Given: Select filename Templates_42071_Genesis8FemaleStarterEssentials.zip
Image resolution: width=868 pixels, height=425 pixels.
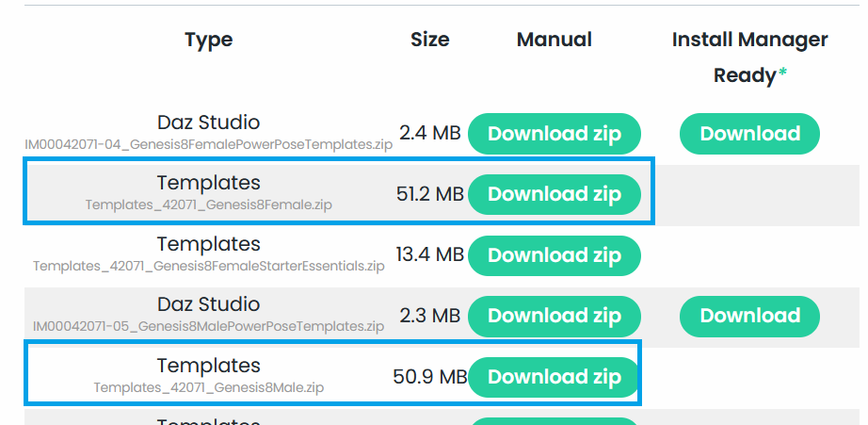Looking at the screenshot, I should pyautogui.click(x=208, y=266).
